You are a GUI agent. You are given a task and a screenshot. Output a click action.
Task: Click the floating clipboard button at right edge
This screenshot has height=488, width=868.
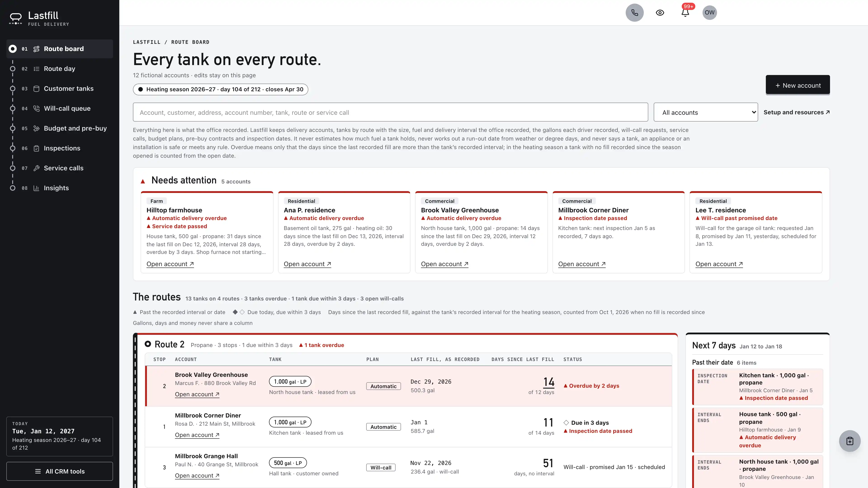click(x=849, y=441)
